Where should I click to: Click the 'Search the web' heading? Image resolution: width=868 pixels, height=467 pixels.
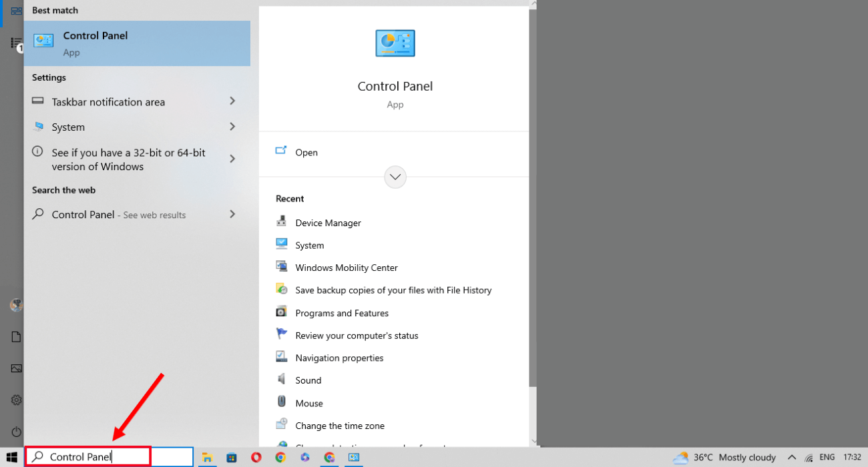tap(63, 190)
